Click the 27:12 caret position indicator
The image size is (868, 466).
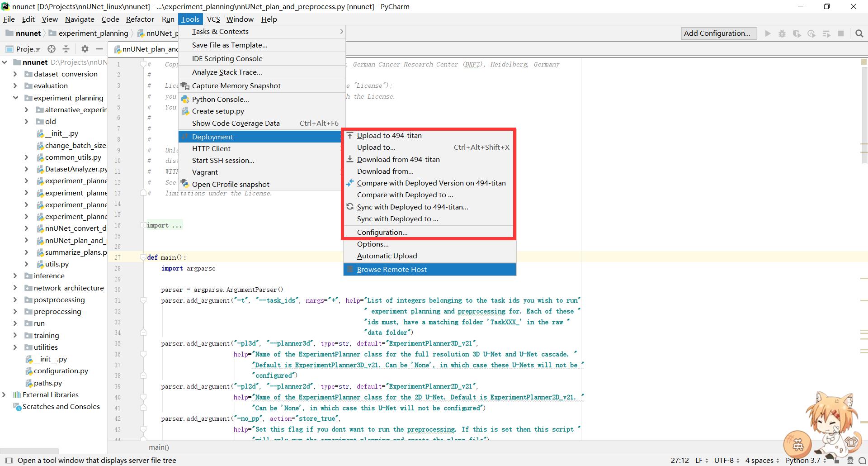[x=679, y=461]
